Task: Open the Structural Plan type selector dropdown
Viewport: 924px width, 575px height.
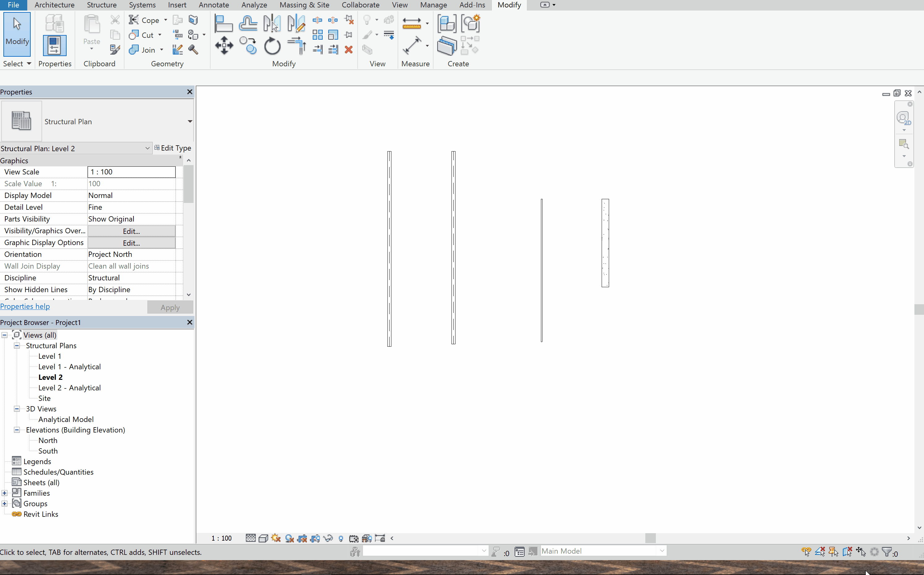Action: click(x=189, y=121)
